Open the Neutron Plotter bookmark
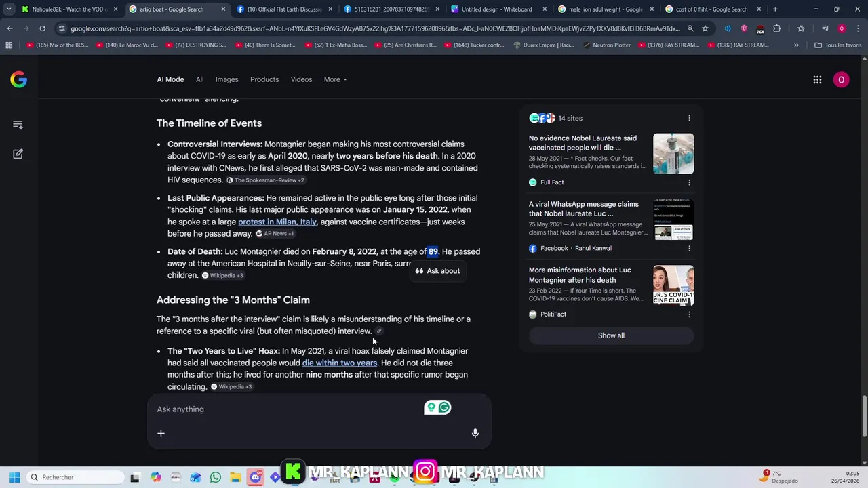This screenshot has width=868, height=488. [606, 45]
